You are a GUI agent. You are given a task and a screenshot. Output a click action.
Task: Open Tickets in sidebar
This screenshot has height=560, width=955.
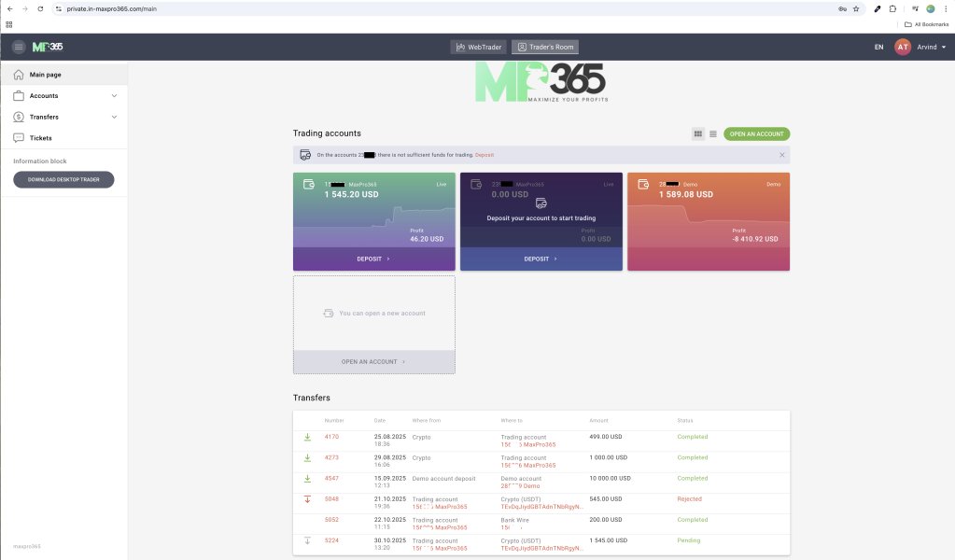[x=64, y=138]
